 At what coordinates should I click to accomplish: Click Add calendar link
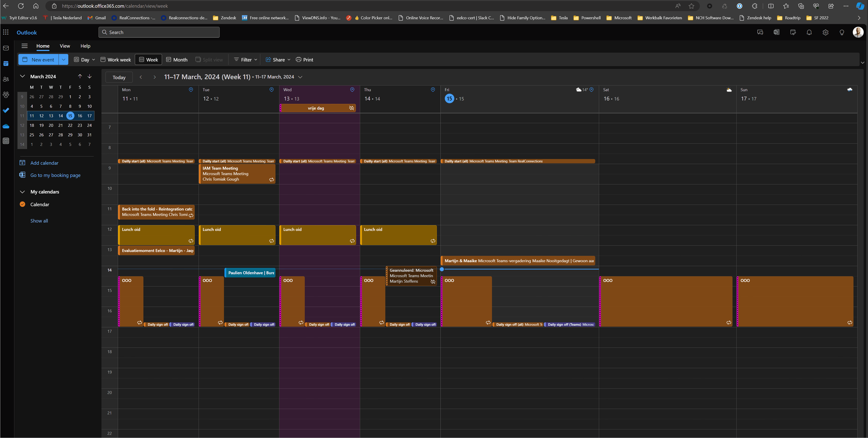[x=44, y=163]
